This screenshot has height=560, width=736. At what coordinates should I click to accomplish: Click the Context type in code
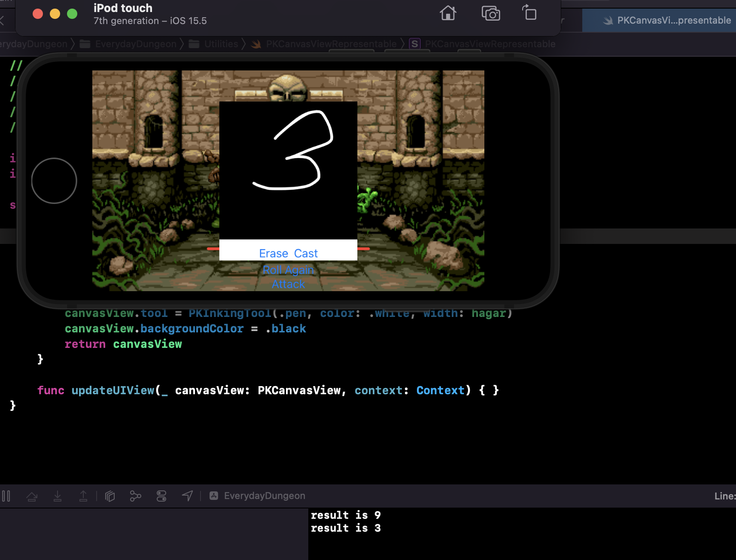tap(440, 390)
